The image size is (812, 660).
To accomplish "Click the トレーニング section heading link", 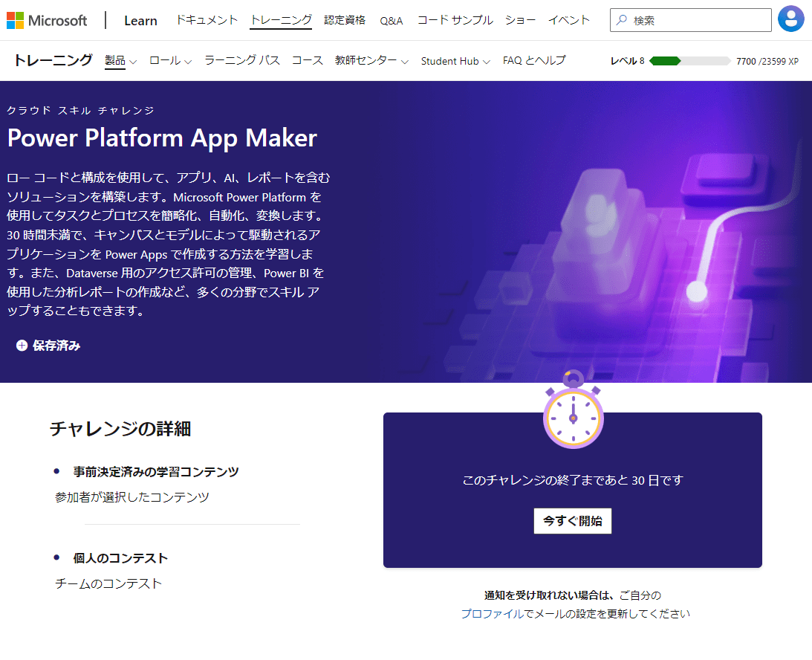I will (x=53, y=60).
